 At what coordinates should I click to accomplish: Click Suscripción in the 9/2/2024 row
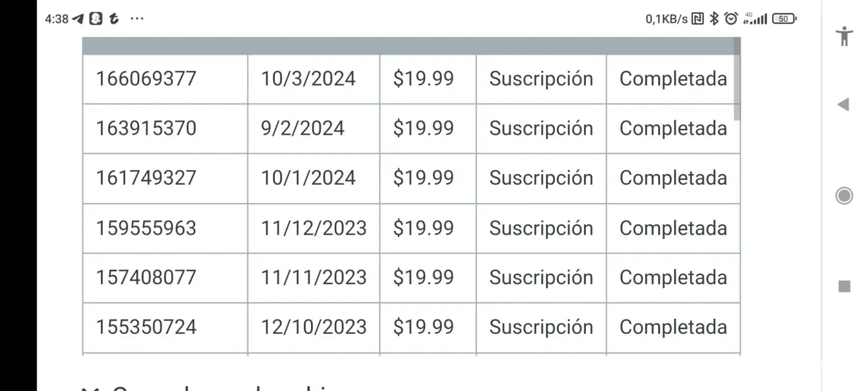tap(541, 128)
